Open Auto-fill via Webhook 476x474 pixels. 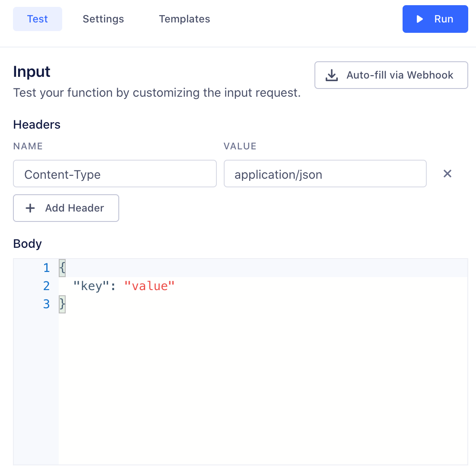click(391, 75)
